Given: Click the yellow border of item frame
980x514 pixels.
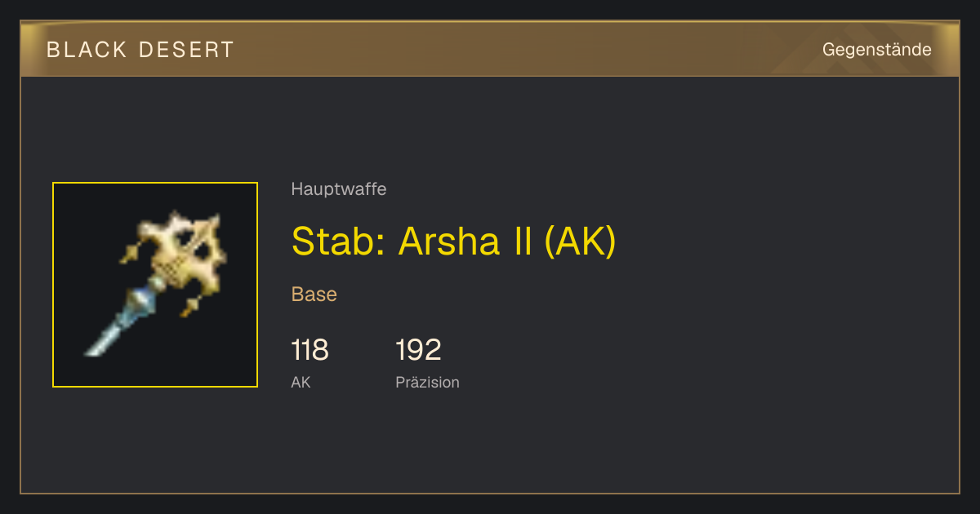Looking at the screenshot, I should coord(155,183).
